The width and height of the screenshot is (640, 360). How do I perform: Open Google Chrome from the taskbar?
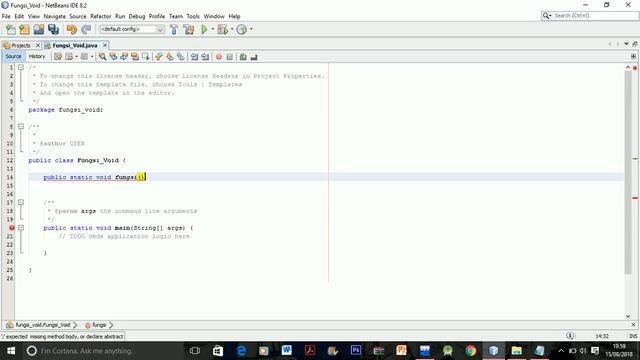click(x=470, y=351)
